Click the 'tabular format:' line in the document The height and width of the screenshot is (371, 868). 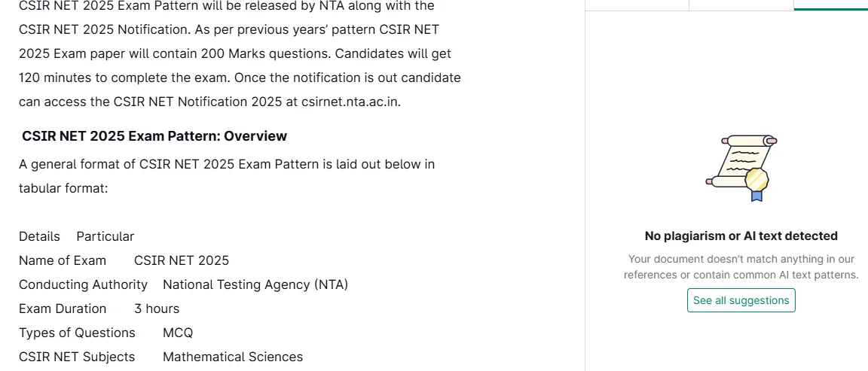63,188
